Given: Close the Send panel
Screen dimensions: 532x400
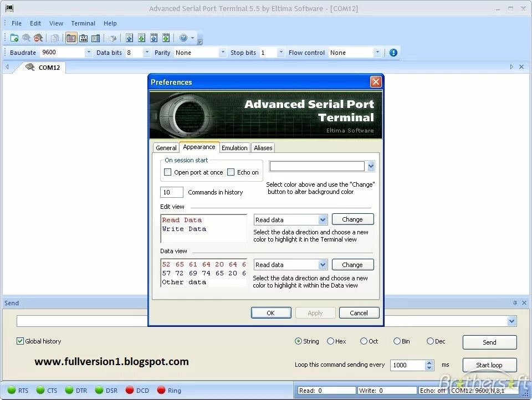Looking at the screenshot, I should [524, 302].
